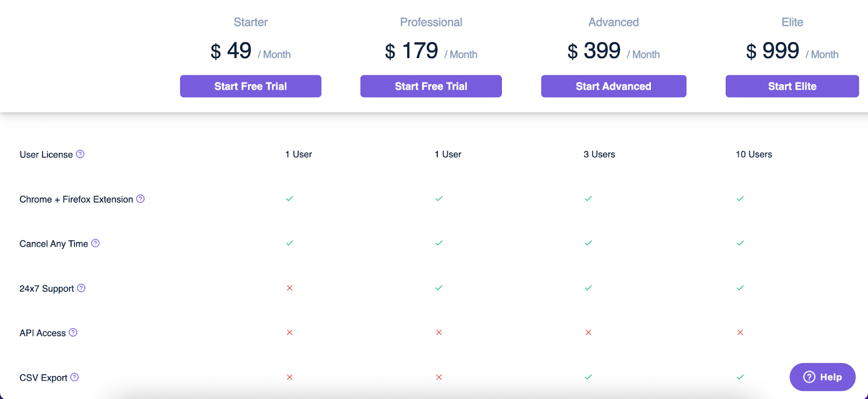The width and height of the screenshot is (868, 399).
Task: Click the red X for Starter 24x7 Support
Action: tap(290, 288)
